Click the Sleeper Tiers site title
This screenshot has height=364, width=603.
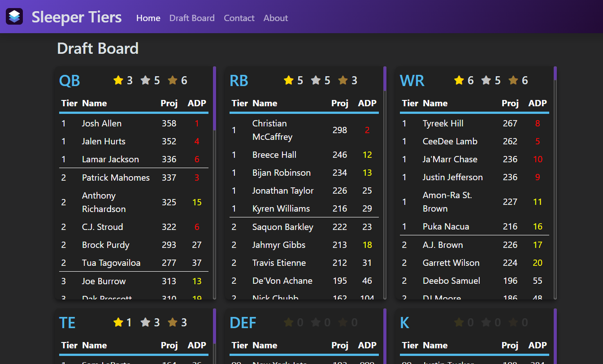77,17
